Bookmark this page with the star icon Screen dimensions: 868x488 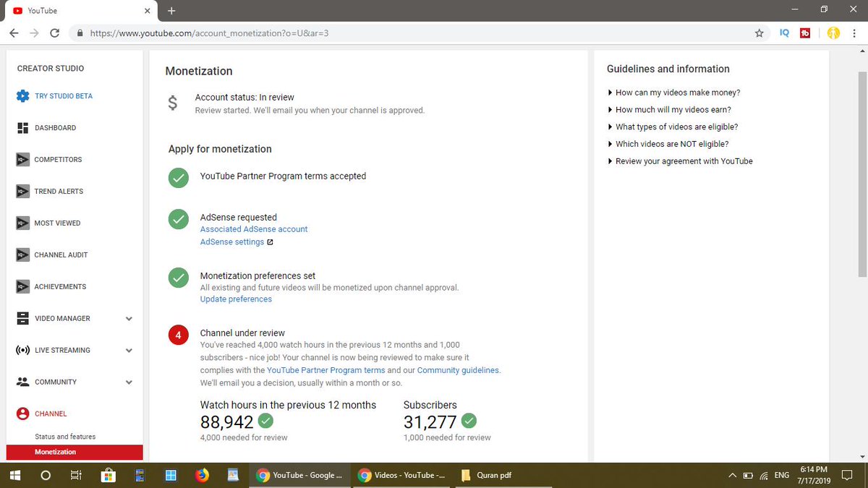759,33
